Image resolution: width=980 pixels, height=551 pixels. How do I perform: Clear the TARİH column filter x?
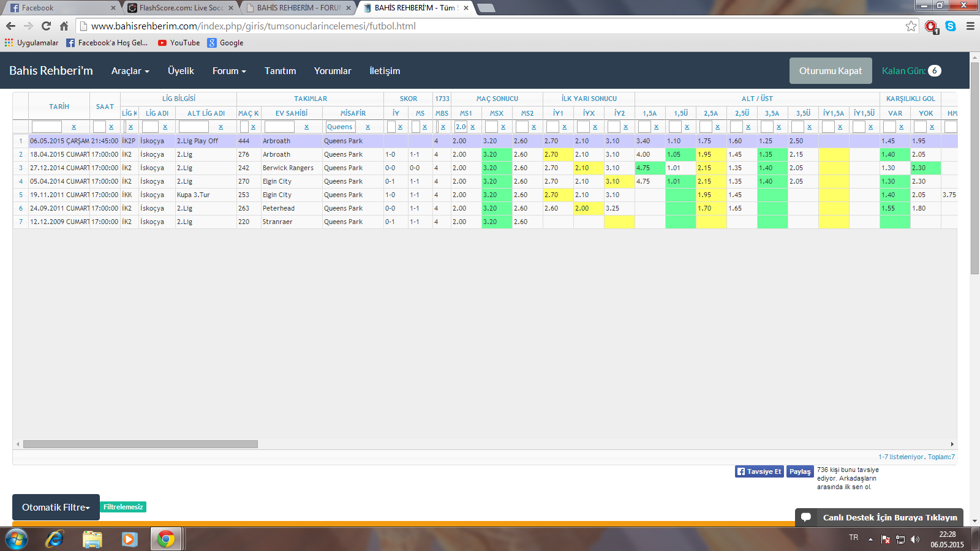(x=73, y=127)
